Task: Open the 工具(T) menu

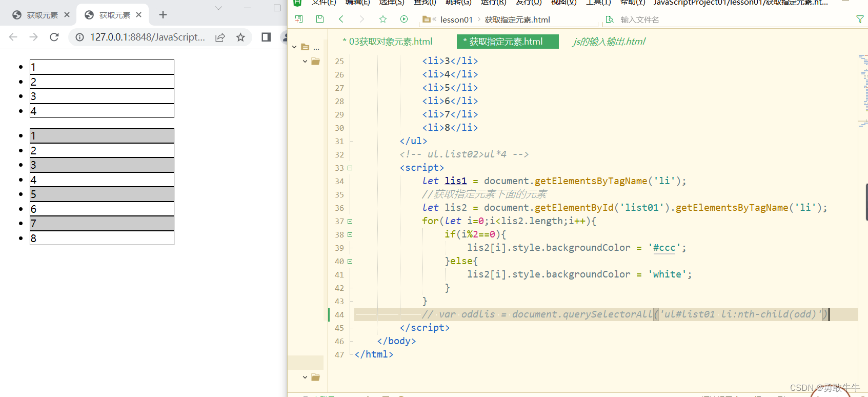Action: click(598, 3)
